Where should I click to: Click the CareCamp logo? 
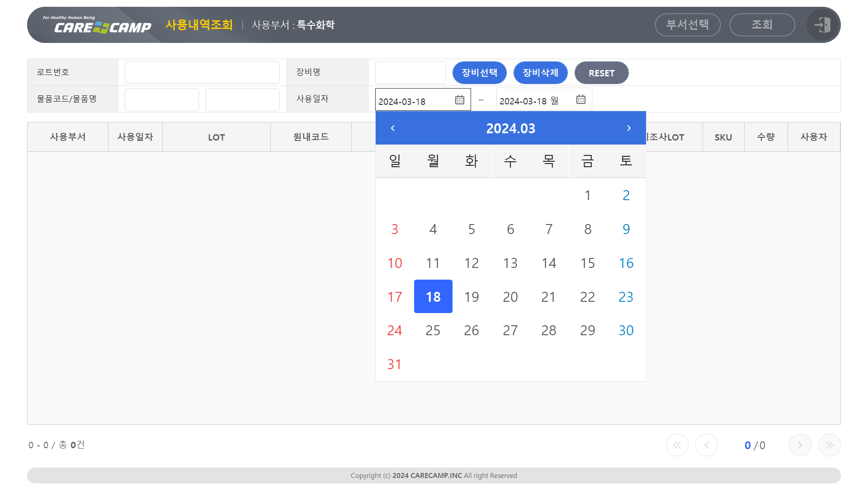97,25
